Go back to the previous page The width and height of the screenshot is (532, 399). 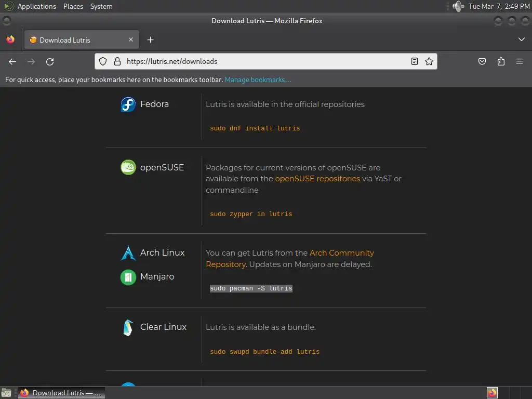[12, 62]
